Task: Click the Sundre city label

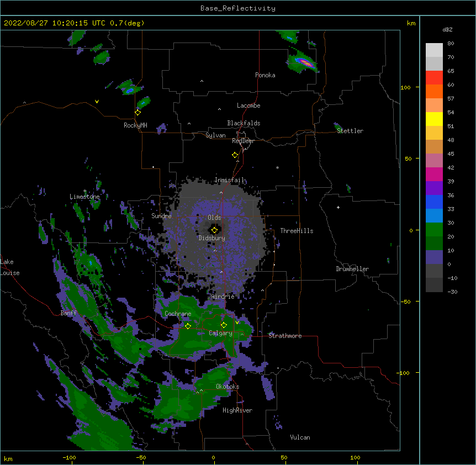Action: click(161, 216)
